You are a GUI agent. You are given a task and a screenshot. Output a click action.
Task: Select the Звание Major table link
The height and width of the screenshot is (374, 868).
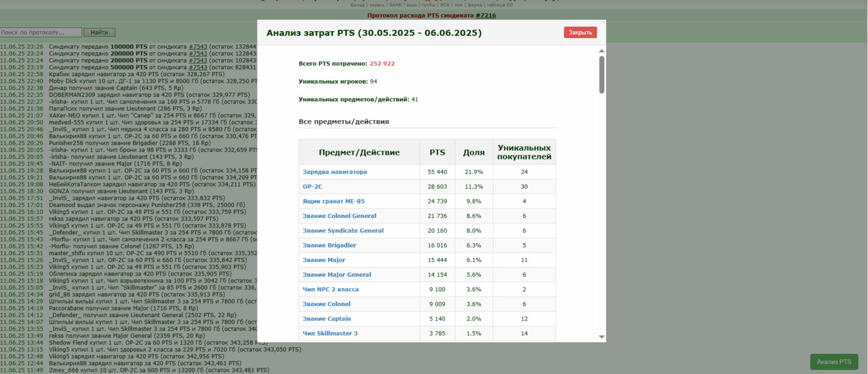324,260
